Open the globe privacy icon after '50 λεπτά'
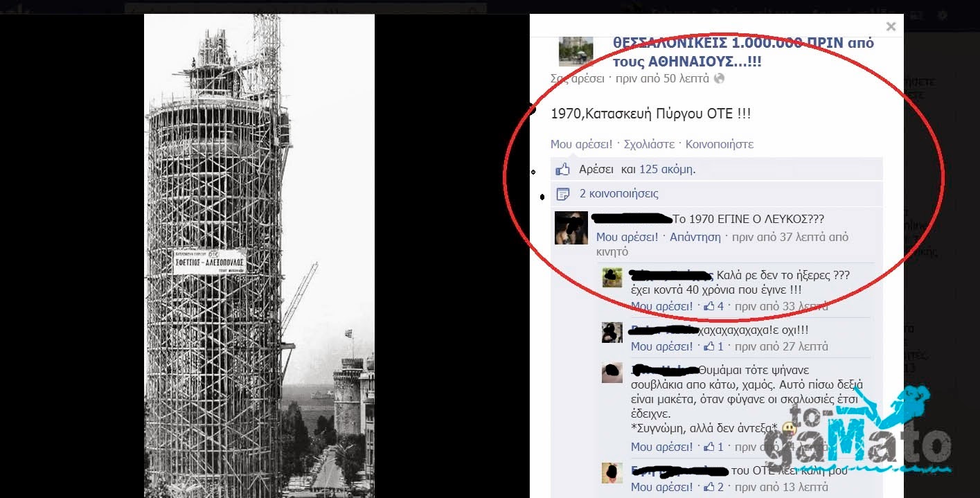The width and height of the screenshot is (980, 498). click(719, 78)
